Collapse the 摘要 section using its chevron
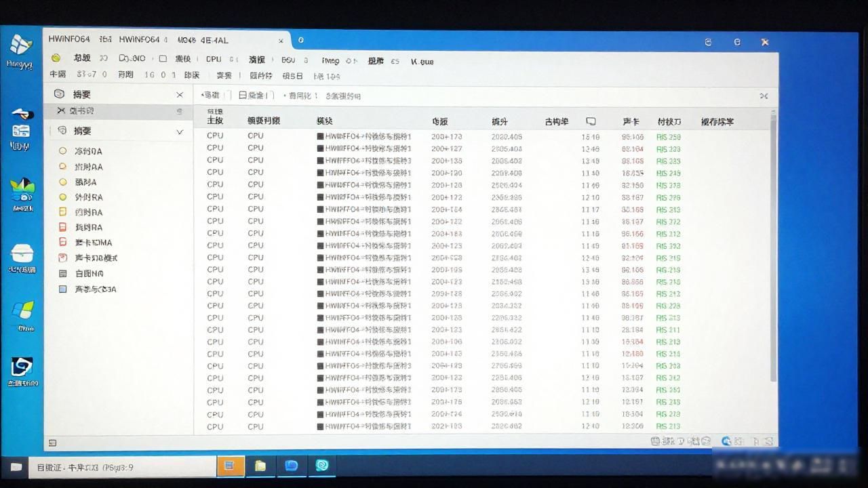The height and width of the screenshot is (488, 868). [x=180, y=131]
